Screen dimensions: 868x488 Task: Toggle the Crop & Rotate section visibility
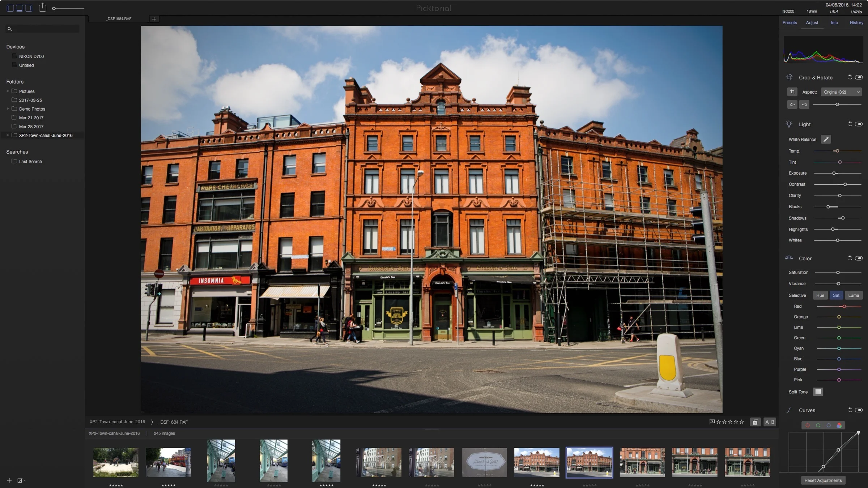(x=859, y=77)
